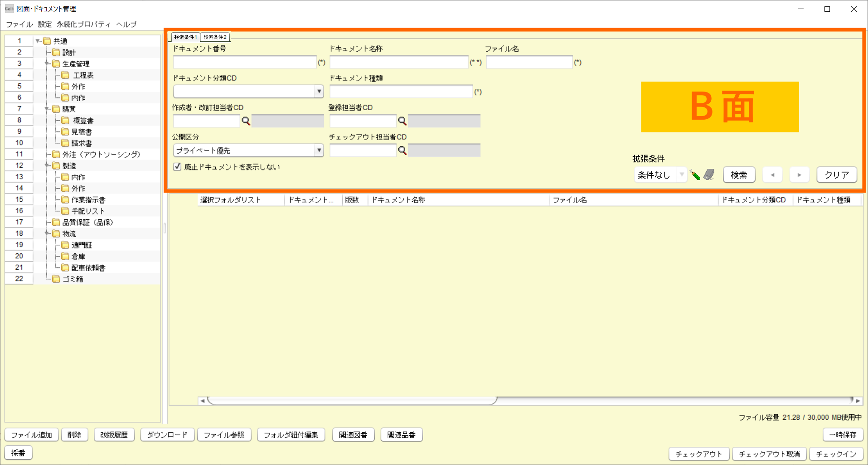Click the ダウンロード button
The width and height of the screenshot is (868, 465).
pos(167,435)
